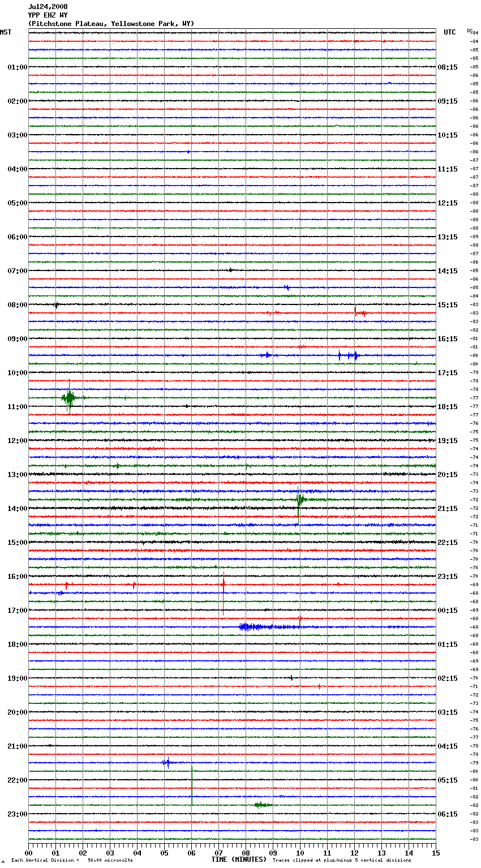Viewport: 481px width, 868px height.
Task: Click the 12 minute axis tick label
Action: [354, 853]
